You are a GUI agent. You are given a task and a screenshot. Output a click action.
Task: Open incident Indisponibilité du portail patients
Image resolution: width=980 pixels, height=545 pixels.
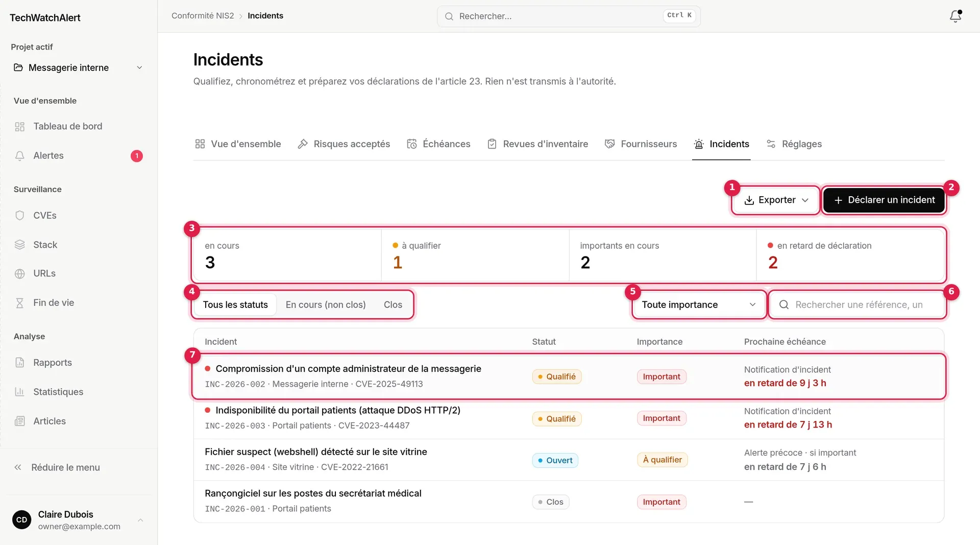[x=569, y=418]
